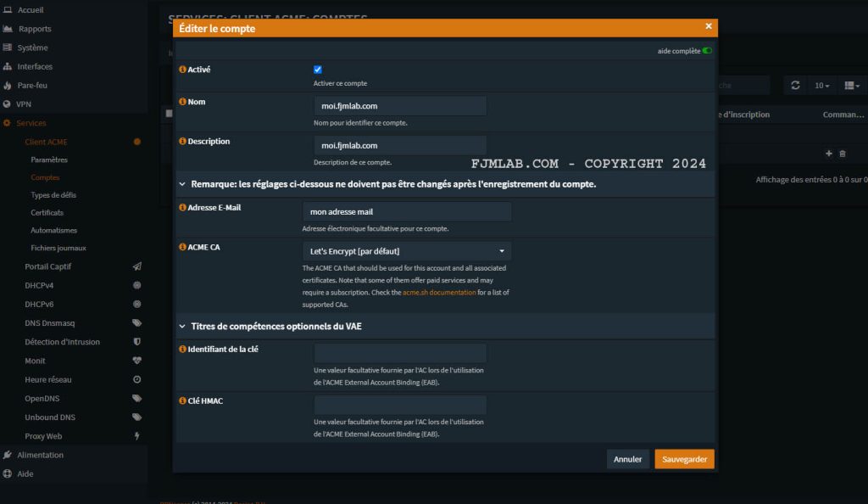Toggle the aide complète switch
The width and height of the screenshot is (868, 504).
click(x=707, y=51)
